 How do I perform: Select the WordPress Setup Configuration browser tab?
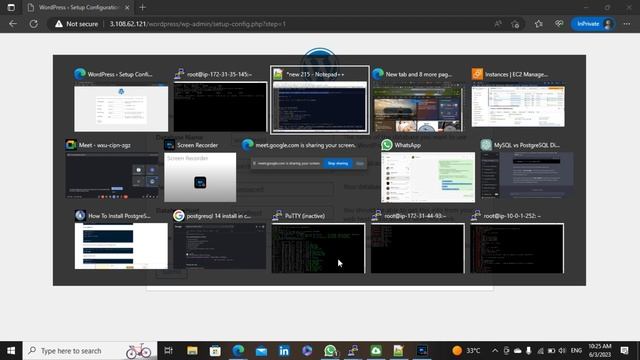coord(78,7)
